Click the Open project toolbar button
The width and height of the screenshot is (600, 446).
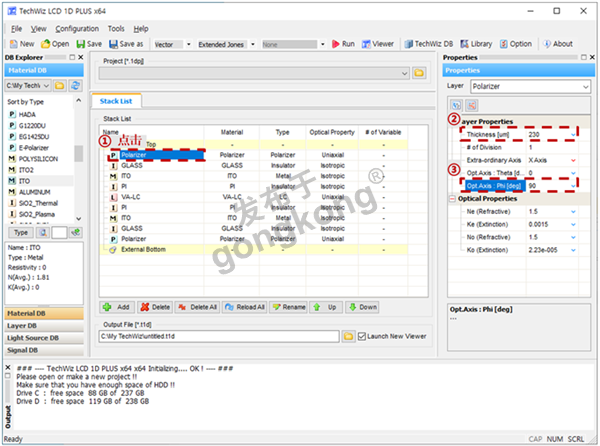tap(55, 44)
